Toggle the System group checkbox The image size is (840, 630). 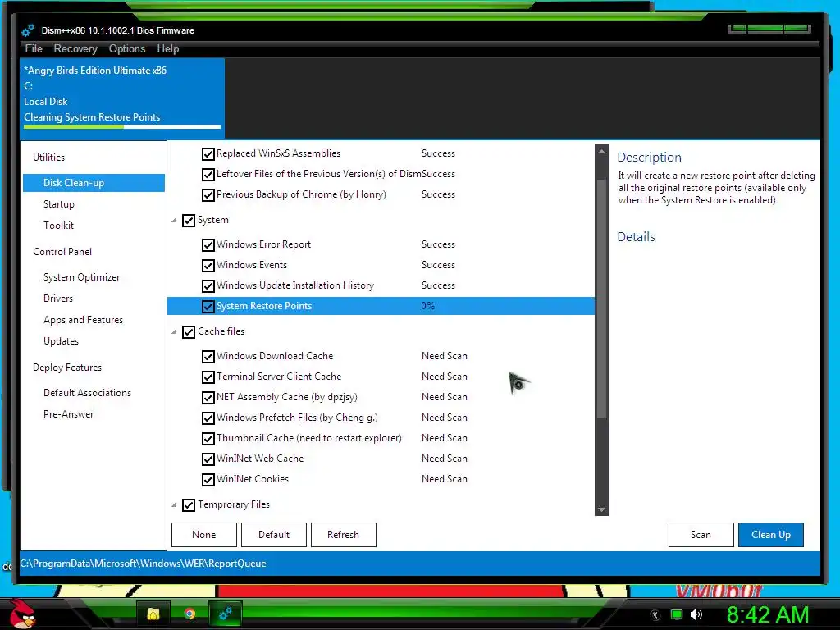click(189, 221)
